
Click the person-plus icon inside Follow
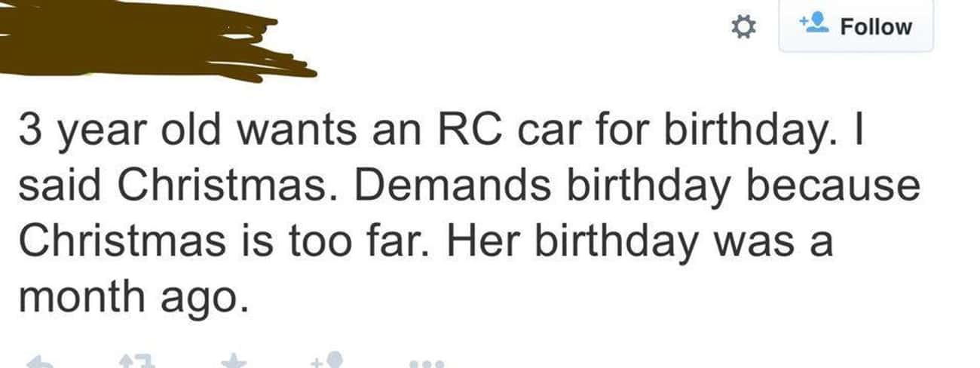tap(814, 26)
